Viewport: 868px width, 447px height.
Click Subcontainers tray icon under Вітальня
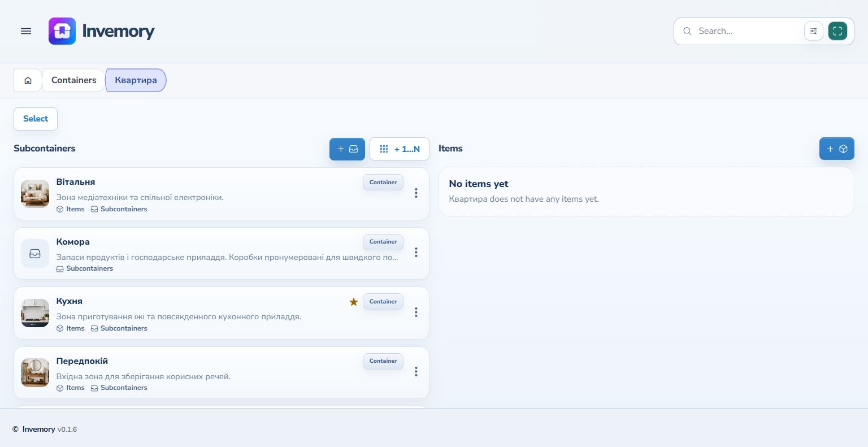(x=94, y=209)
